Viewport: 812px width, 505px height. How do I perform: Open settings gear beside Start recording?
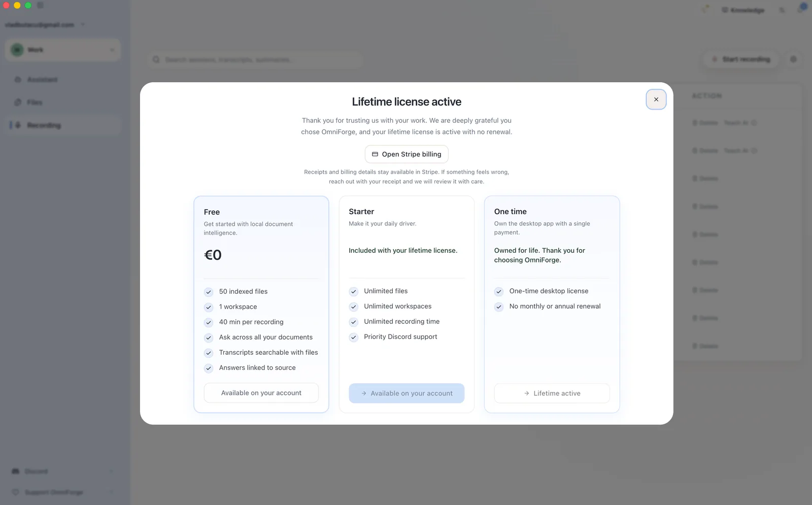click(793, 59)
